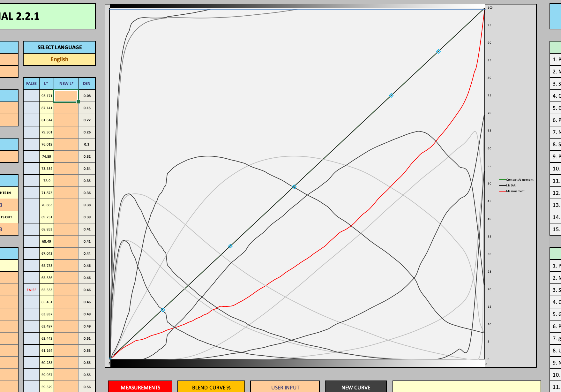Click the diamond marker near the 75 gridline
The image size is (561, 392).
pos(391,95)
